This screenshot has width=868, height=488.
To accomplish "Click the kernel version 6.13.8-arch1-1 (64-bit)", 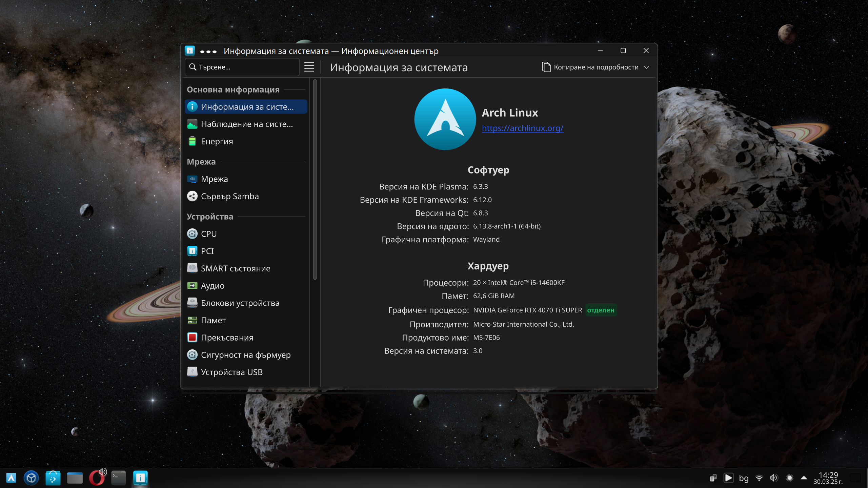I will pyautogui.click(x=507, y=226).
